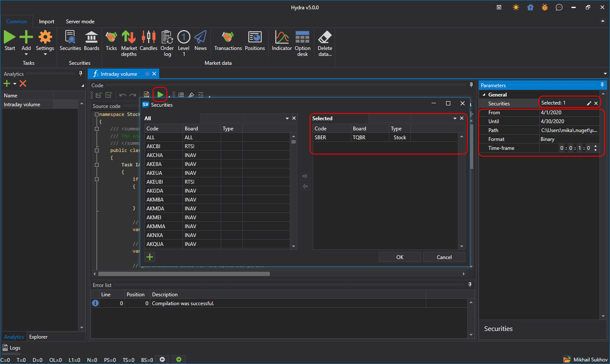Open the document tabs list dropdown
The height and width of the screenshot is (364, 610).
tap(605, 74)
